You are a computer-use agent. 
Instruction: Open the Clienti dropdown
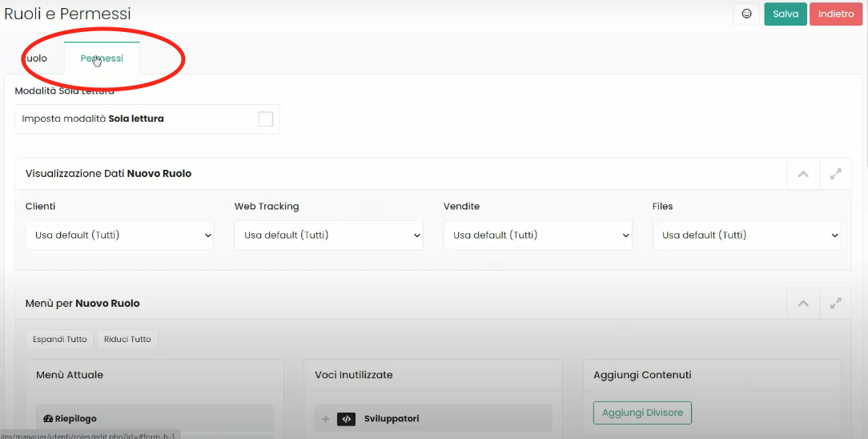coord(120,236)
